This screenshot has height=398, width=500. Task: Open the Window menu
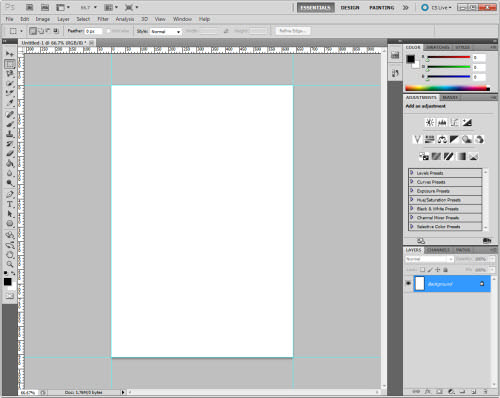182,19
